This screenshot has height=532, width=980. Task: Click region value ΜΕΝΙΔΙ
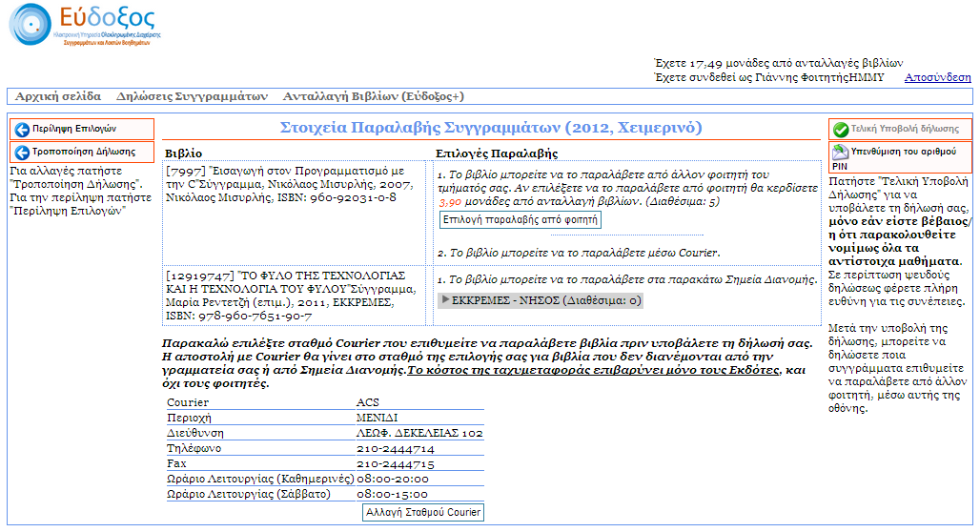click(377, 418)
